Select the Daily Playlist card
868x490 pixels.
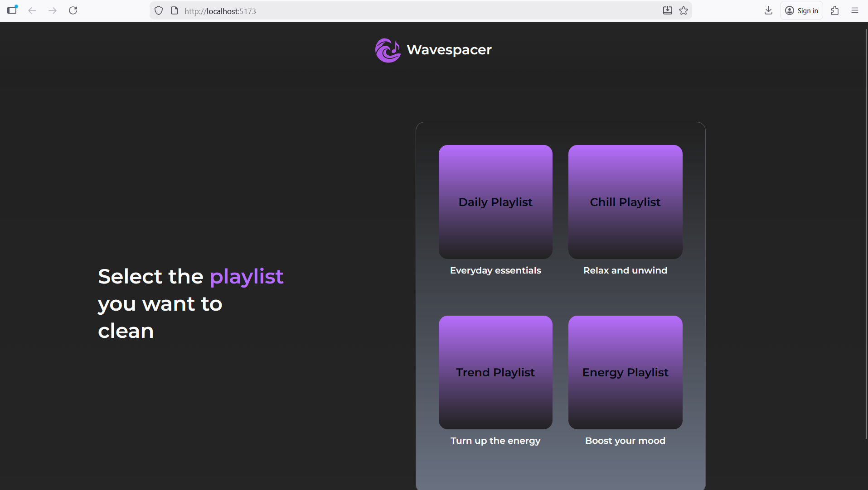(x=495, y=202)
